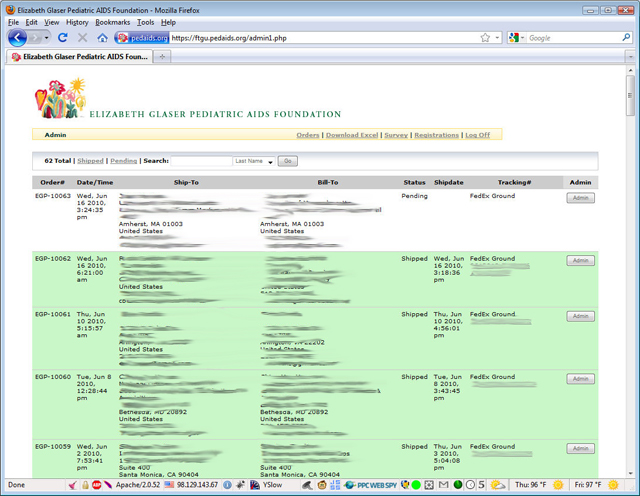Filter orders by Pending link
640x496 pixels.
(x=124, y=161)
